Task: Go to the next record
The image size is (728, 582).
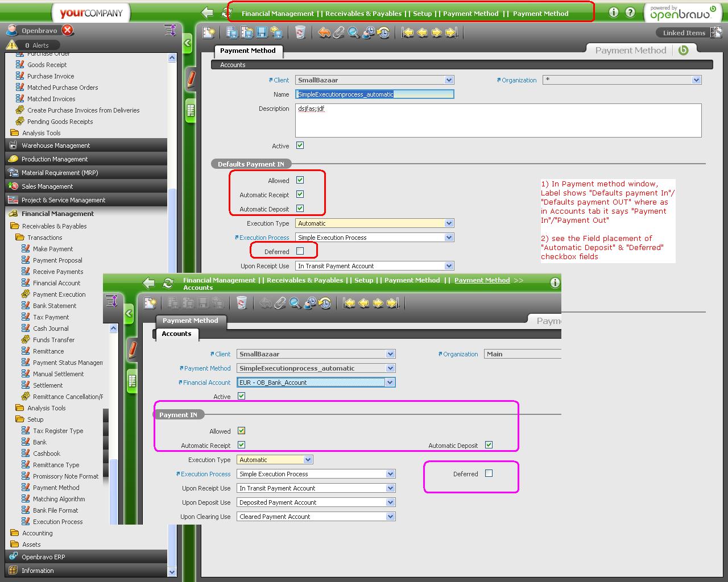Action: click(437, 33)
